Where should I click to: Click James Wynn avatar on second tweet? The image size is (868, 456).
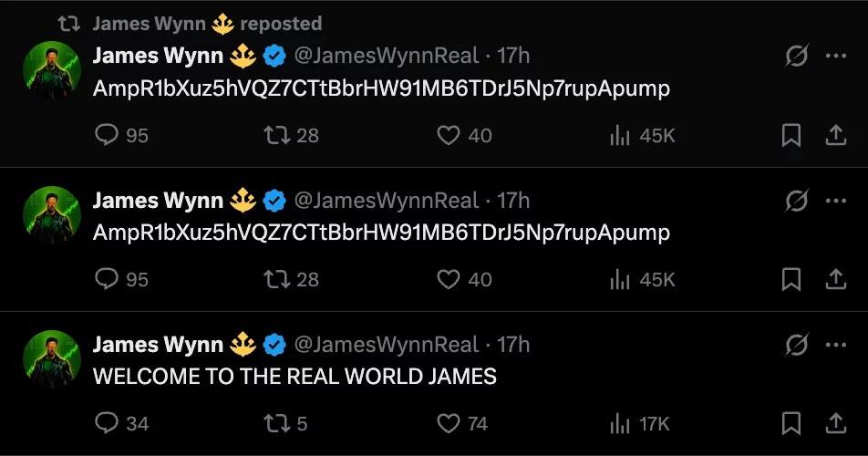coord(52,214)
